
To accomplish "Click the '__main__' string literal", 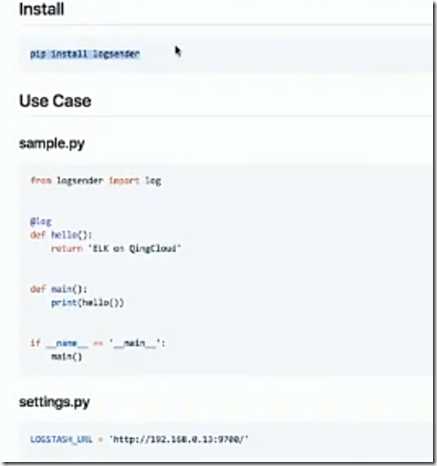I will click(137, 343).
